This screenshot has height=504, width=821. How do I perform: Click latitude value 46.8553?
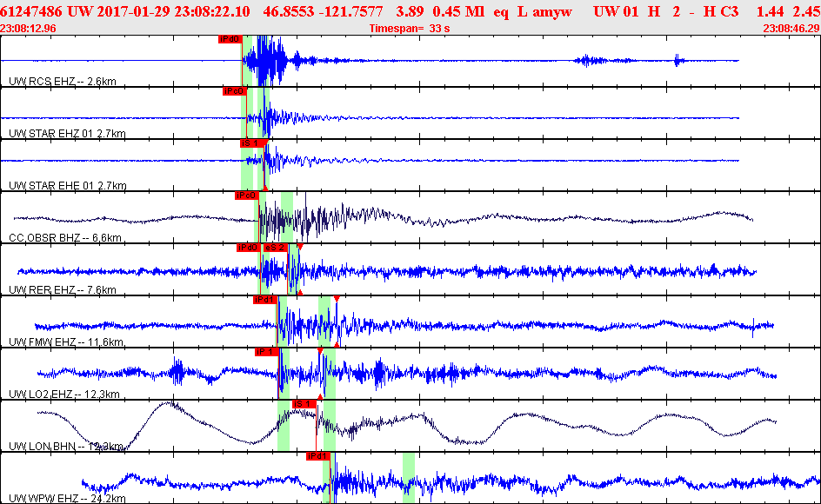click(289, 11)
